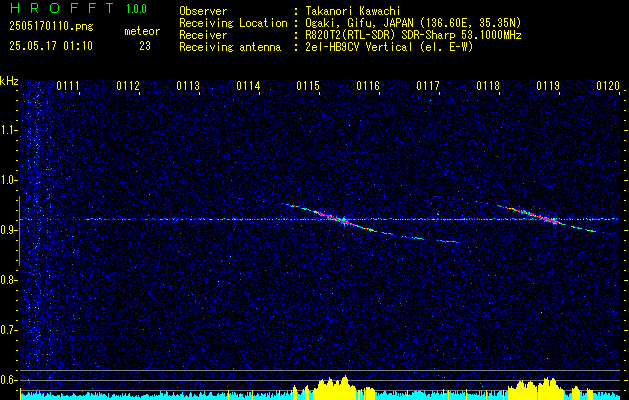Click the R820T2(RTL-SDR) receiver text

[413, 35]
